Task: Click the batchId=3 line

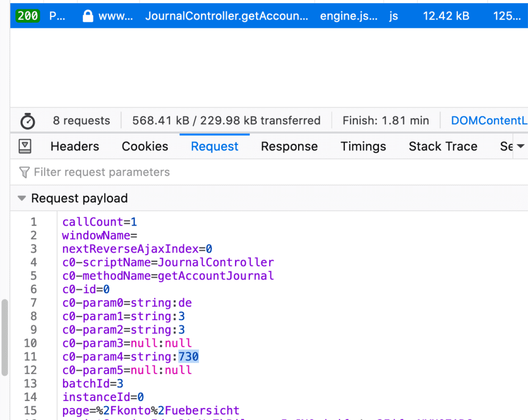Action: point(93,383)
